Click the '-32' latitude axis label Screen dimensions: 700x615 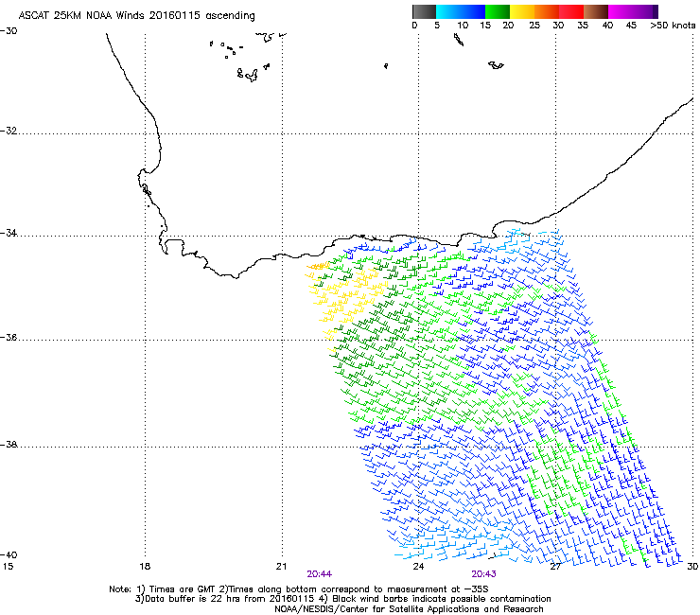[x=9, y=131]
